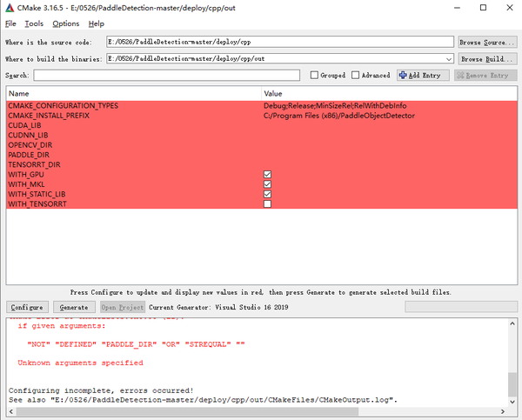Click the Configure button

pyautogui.click(x=27, y=307)
